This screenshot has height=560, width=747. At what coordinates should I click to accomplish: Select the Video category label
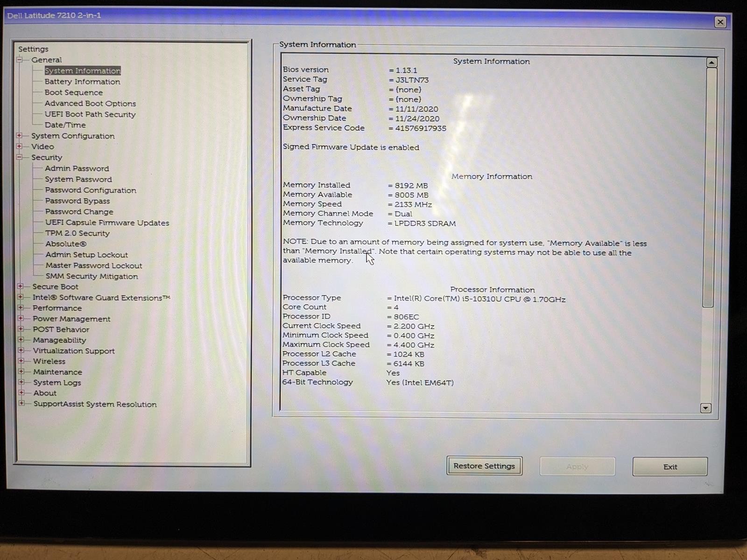pos(42,147)
